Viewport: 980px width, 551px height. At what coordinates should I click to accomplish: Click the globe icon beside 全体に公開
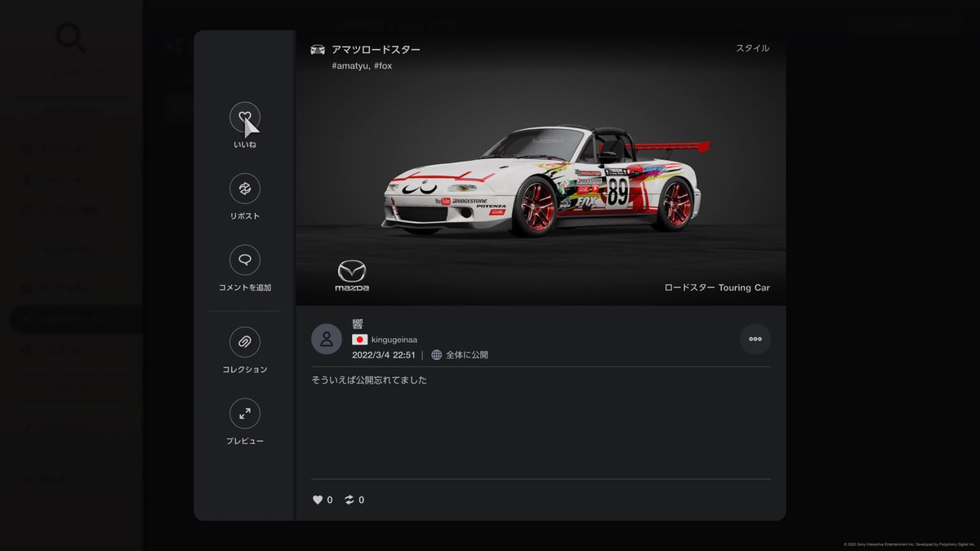click(436, 355)
